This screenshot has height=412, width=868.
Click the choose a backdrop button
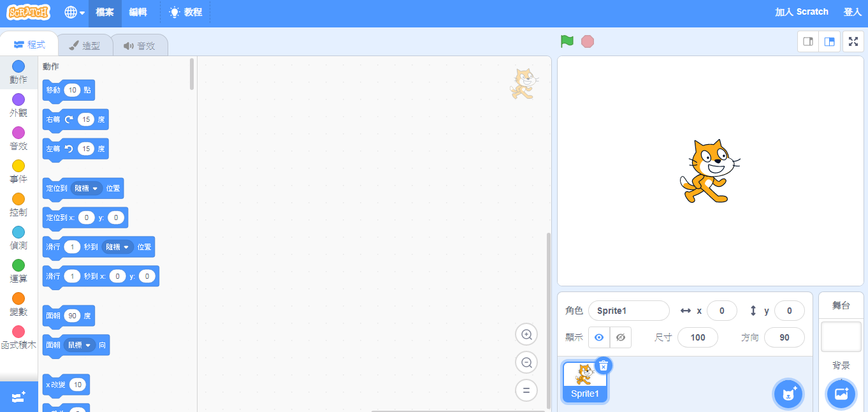841,394
